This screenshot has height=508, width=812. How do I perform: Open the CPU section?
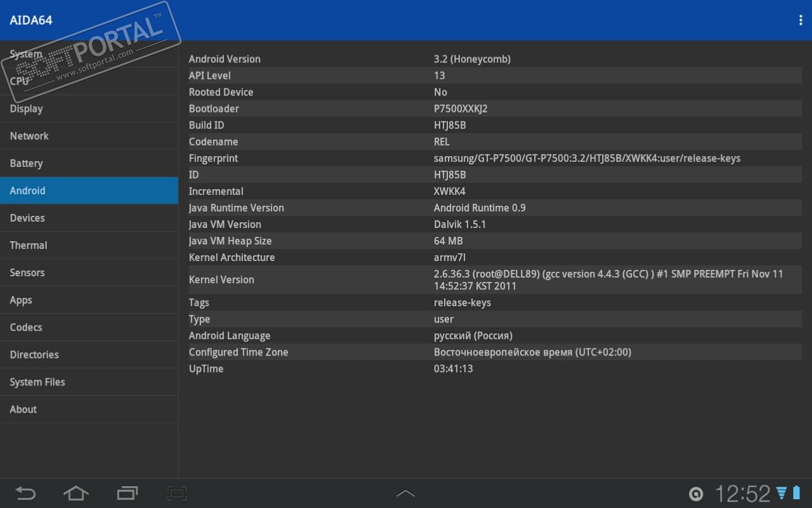point(89,81)
